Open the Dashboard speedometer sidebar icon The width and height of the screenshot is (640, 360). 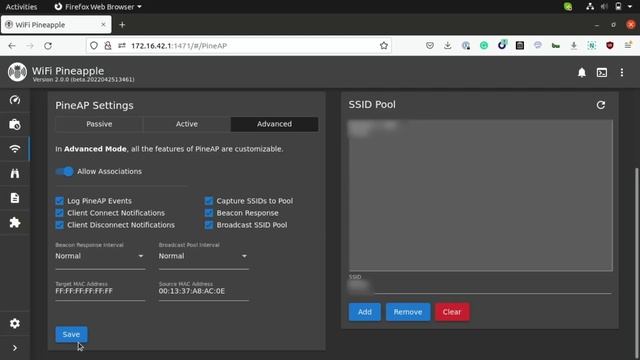tap(15, 100)
